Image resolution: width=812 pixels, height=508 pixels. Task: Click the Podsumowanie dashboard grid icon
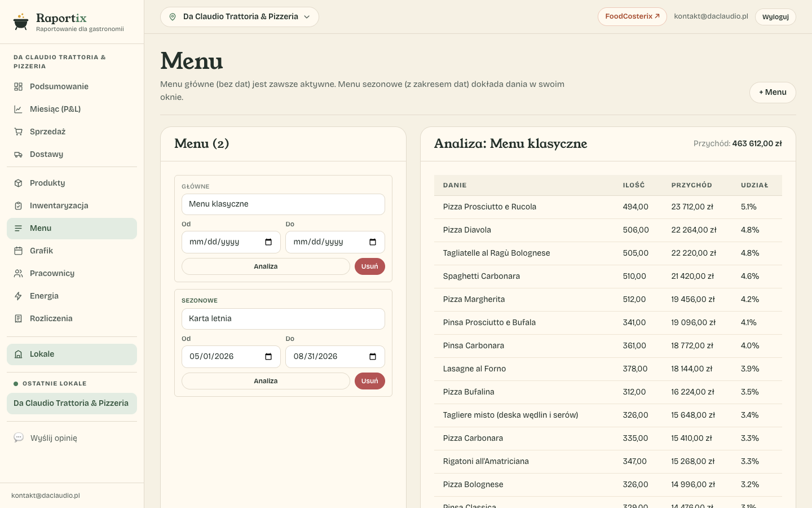click(x=19, y=86)
